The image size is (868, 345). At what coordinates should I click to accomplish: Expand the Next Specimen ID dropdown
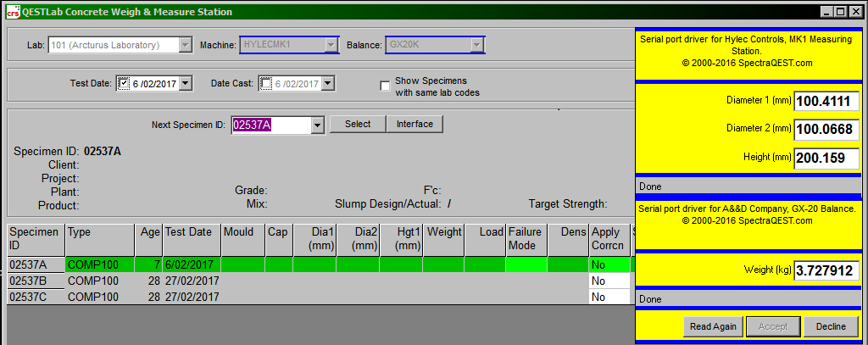(x=318, y=125)
